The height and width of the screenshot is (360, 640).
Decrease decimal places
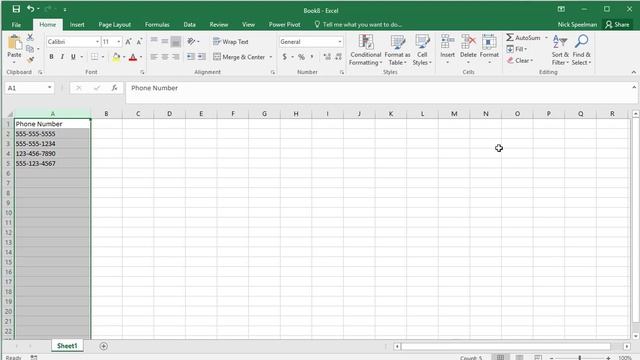(x=338, y=57)
